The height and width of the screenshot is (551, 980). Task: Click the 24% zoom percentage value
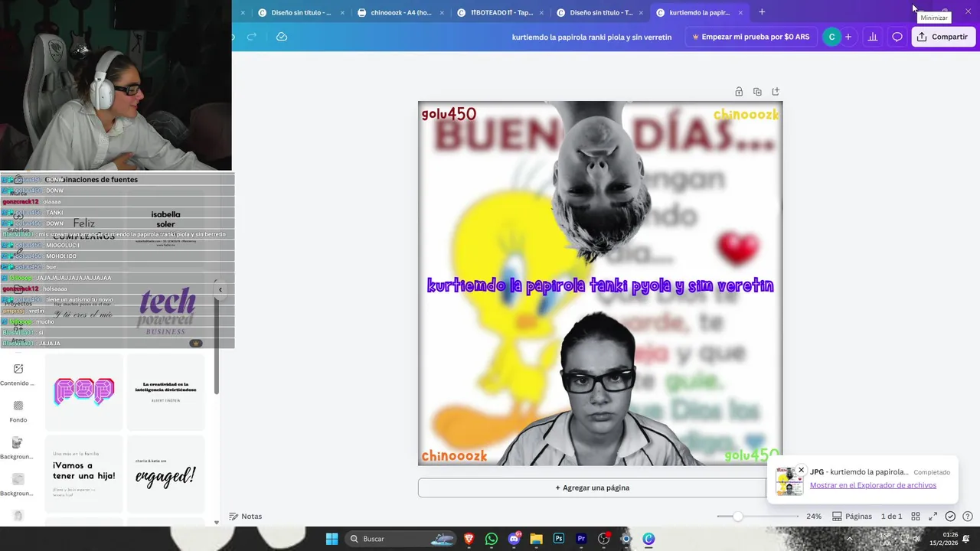pos(814,517)
